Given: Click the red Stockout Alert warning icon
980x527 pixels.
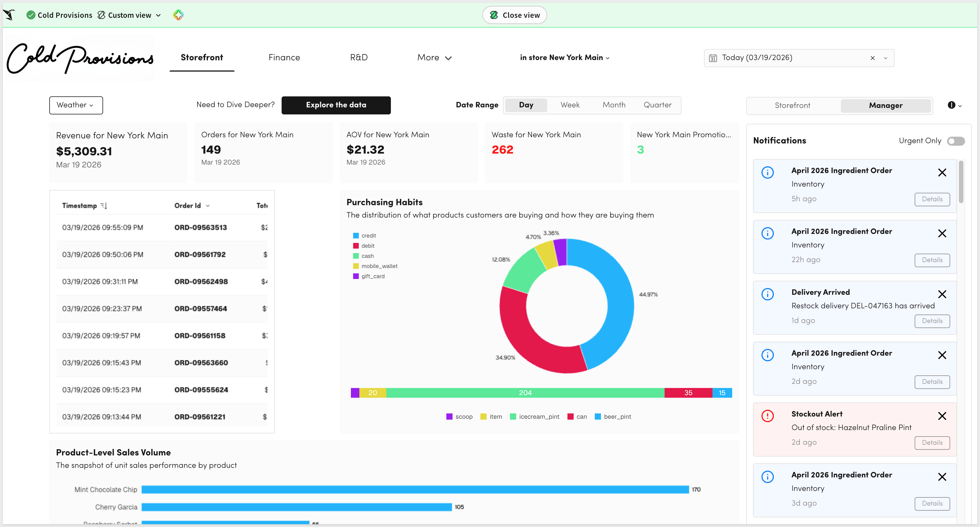Looking at the screenshot, I should [x=767, y=416].
